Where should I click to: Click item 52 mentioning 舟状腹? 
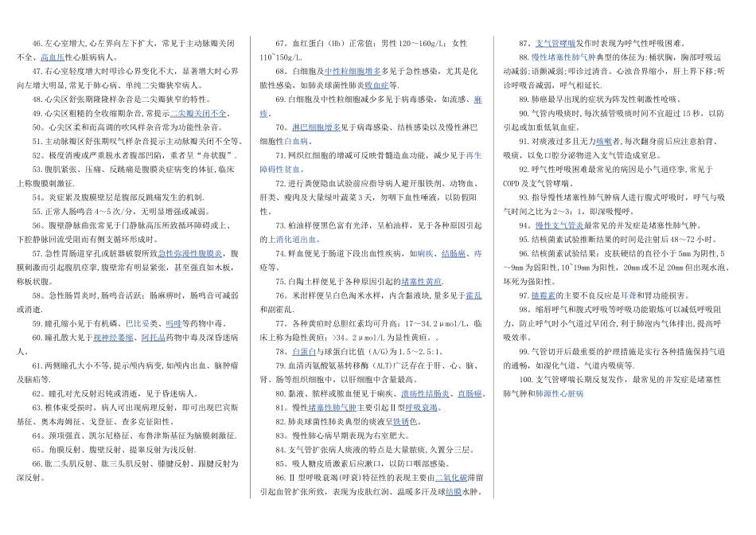pyautogui.click(x=135, y=156)
